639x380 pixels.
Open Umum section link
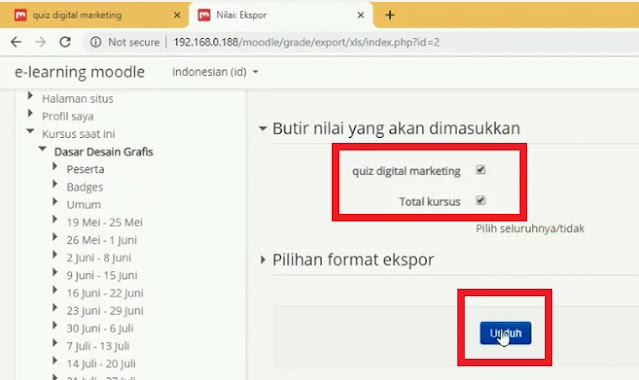pos(84,205)
